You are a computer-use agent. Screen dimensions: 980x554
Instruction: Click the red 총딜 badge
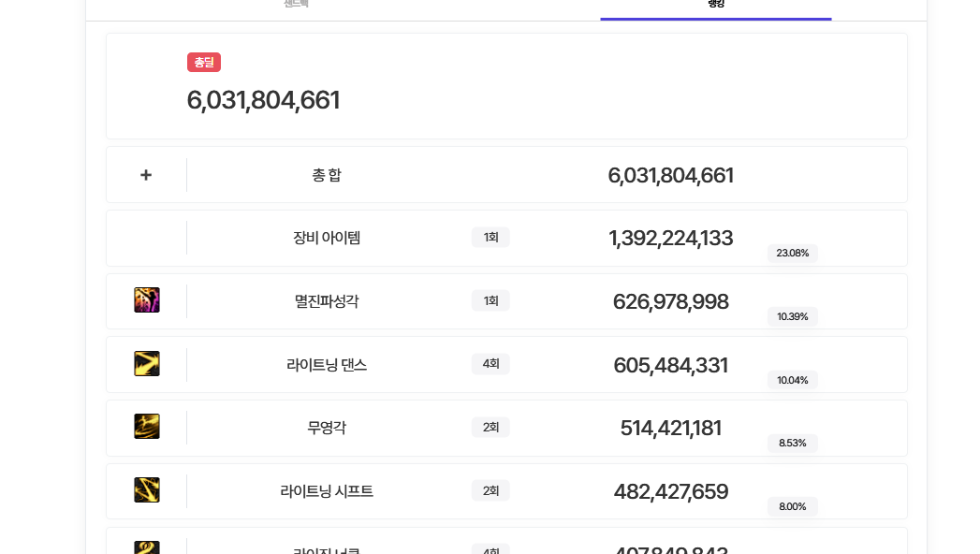click(x=204, y=63)
